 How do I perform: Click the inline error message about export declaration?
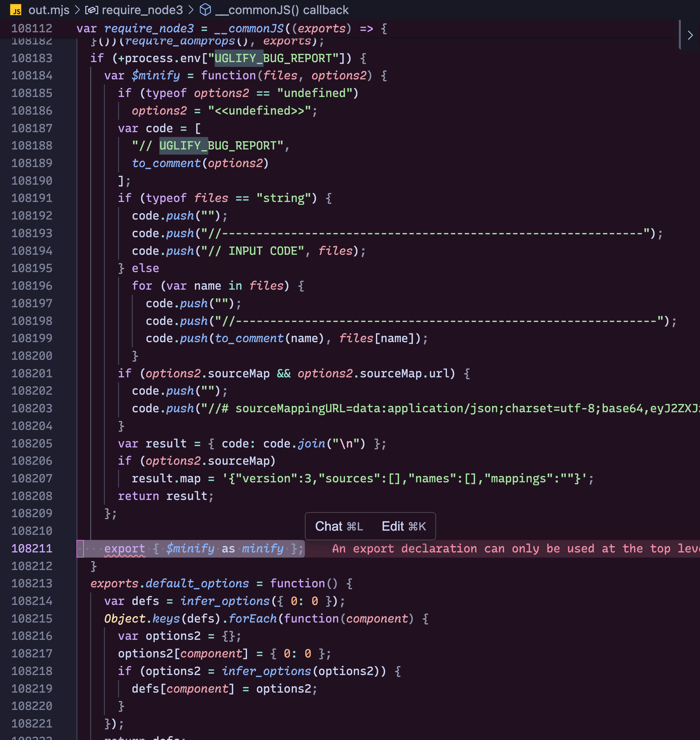point(485,549)
